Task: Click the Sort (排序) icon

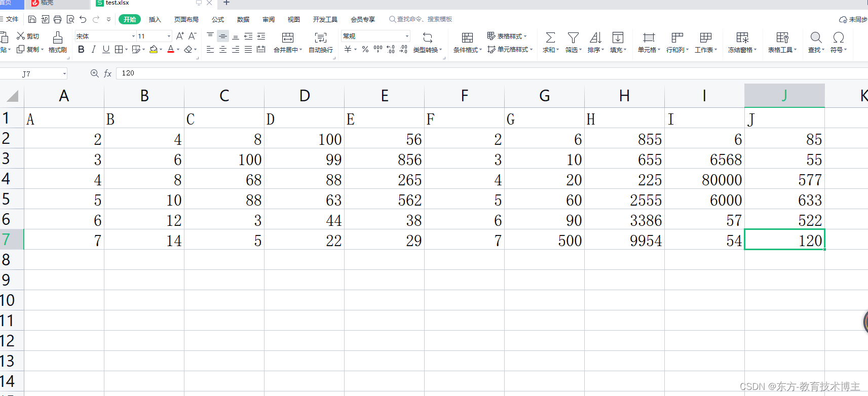Action: click(595, 38)
